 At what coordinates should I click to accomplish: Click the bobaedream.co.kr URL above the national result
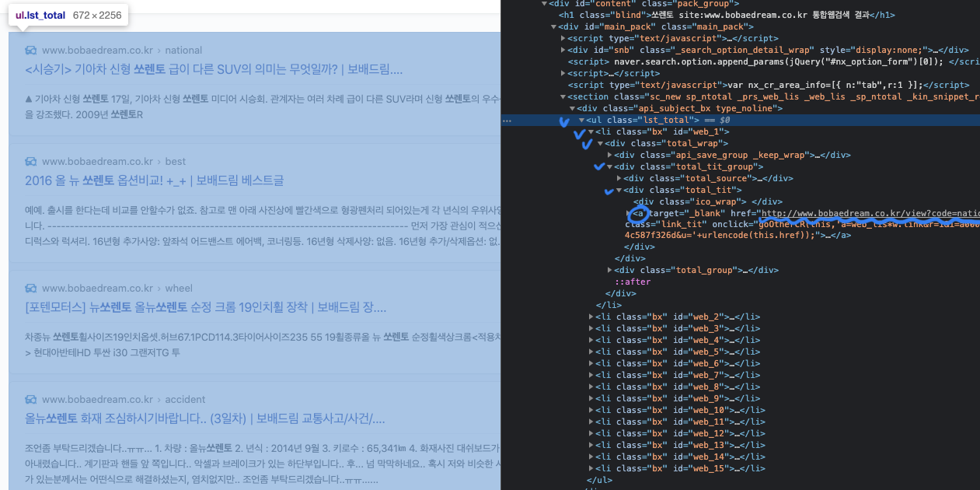point(97,50)
